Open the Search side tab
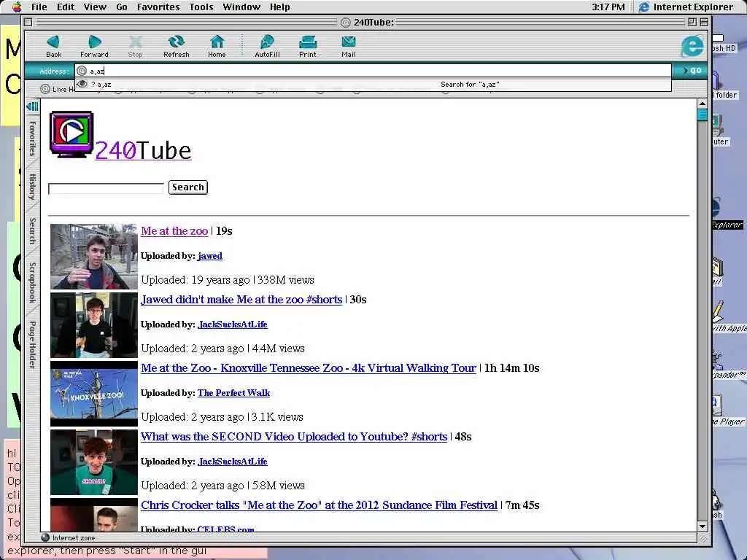747x560 pixels. pyautogui.click(x=32, y=231)
